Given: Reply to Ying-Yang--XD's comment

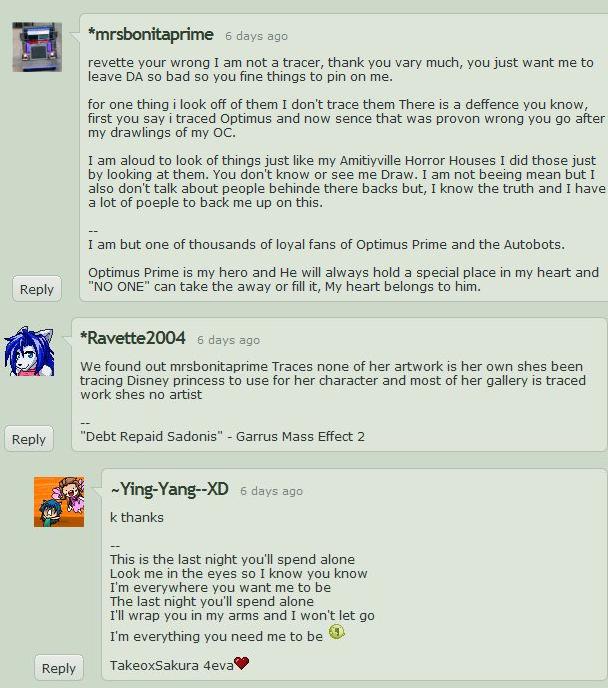Looking at the screenshot, I should 59,668.
